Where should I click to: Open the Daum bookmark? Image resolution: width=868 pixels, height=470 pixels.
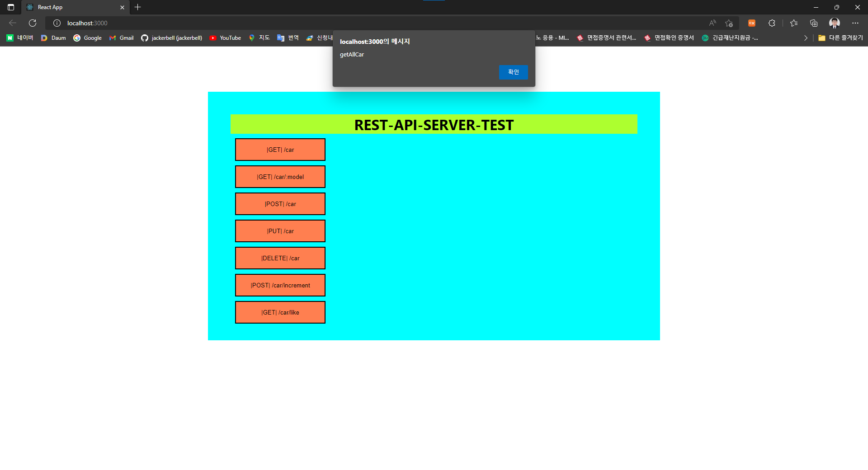53,38
